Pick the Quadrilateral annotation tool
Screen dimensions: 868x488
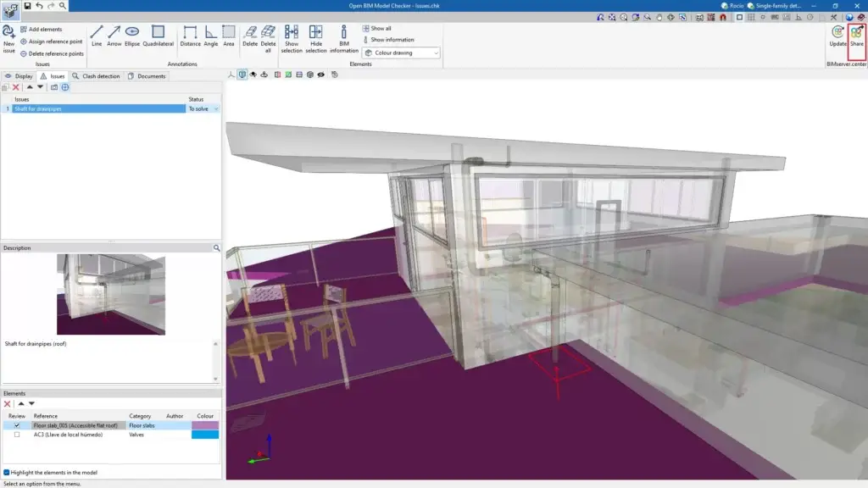(x=158, y=34)
